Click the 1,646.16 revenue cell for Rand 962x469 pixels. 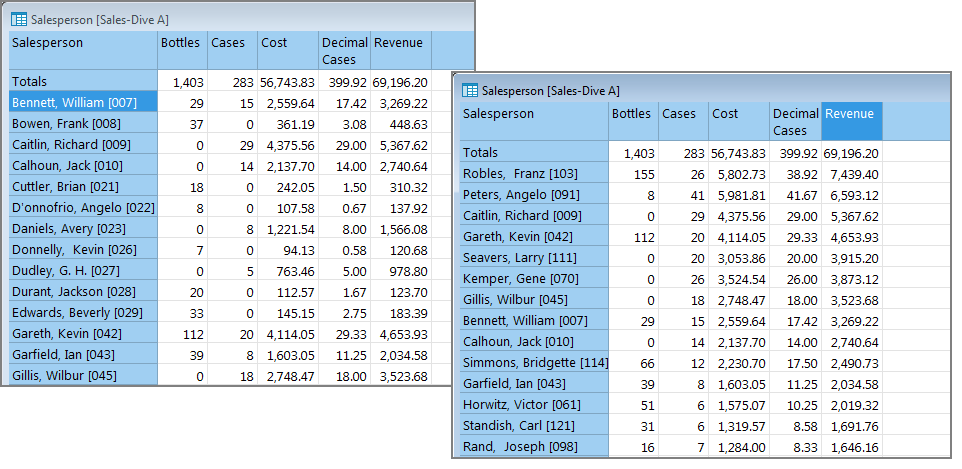(x=852, y=446)
